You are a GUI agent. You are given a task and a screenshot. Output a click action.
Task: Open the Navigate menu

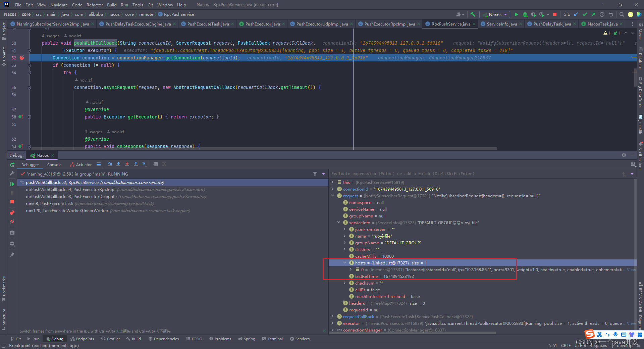[59, 5]
